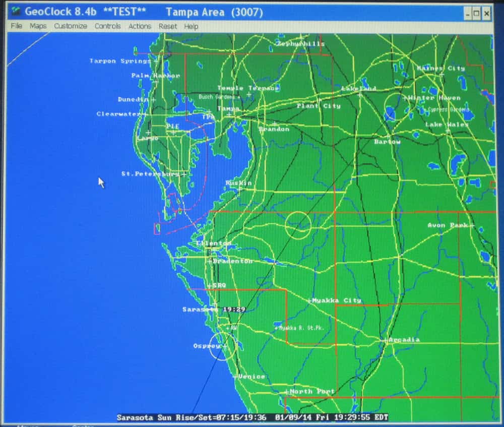This screenshot has height=427, width=504.
Task: Click the Arcadia city label
Action: point(404,340)
